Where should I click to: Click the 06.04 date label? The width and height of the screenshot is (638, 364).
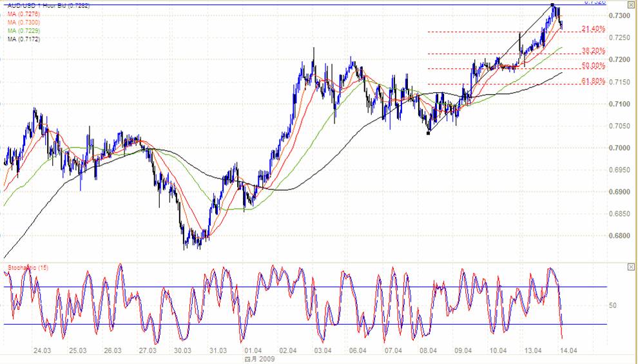point(358,350)
